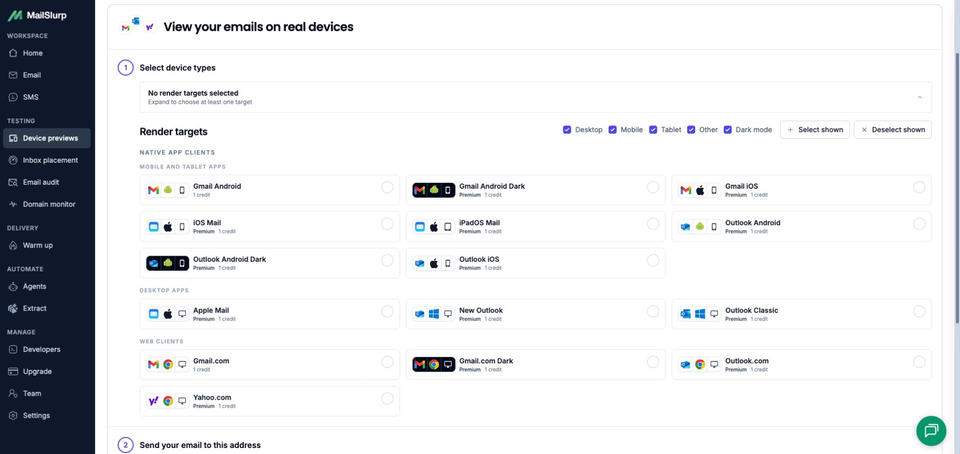The image size is (960, 454).
Task: Select the iPadOS Mail radio button
Action: coord(653,224)
